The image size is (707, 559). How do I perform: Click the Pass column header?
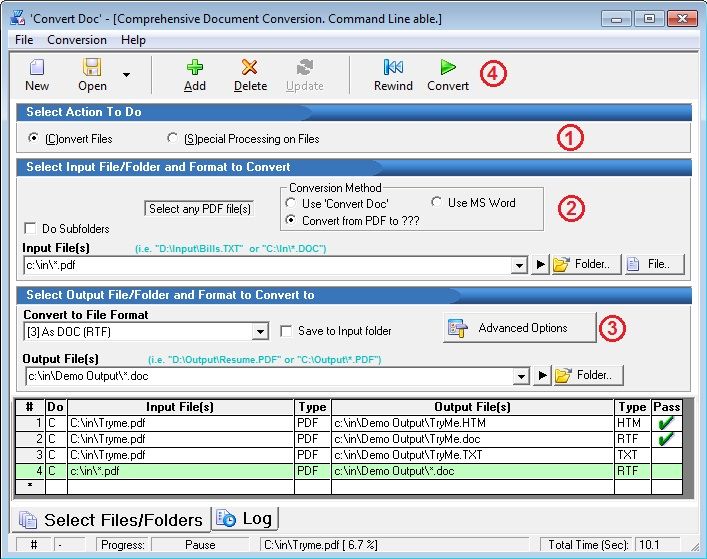(666, 407)
